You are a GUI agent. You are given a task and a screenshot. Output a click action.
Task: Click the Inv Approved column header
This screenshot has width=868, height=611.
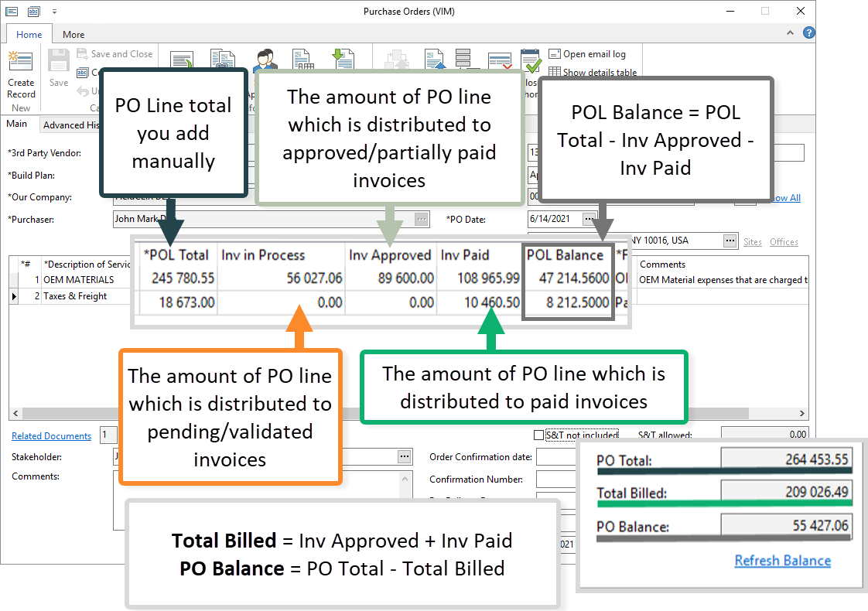point(390,255)
